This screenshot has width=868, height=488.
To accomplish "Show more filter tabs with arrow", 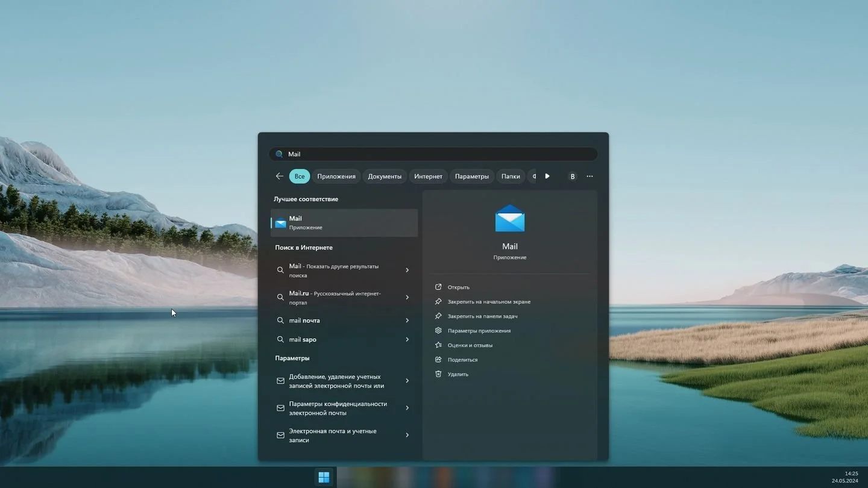I will pos(547,177).
